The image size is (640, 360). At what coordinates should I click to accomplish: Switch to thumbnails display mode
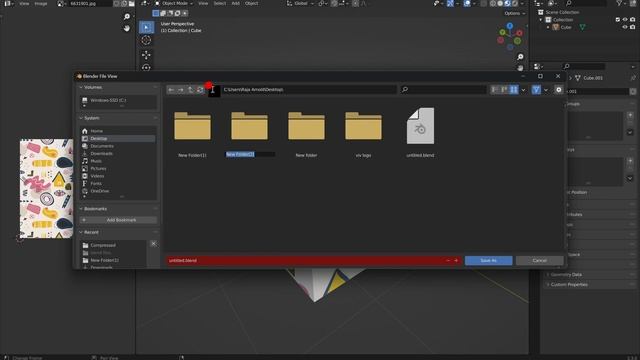tap(514, 90)
